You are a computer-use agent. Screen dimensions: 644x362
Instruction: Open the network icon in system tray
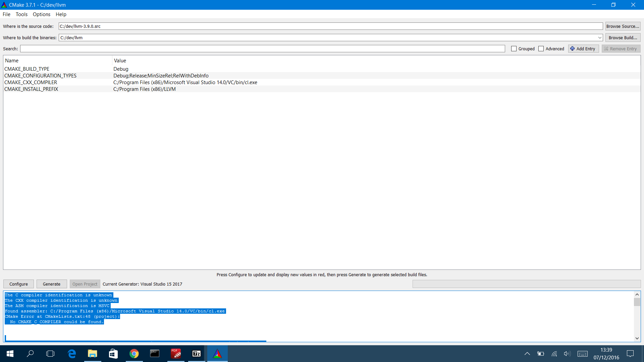554,354
